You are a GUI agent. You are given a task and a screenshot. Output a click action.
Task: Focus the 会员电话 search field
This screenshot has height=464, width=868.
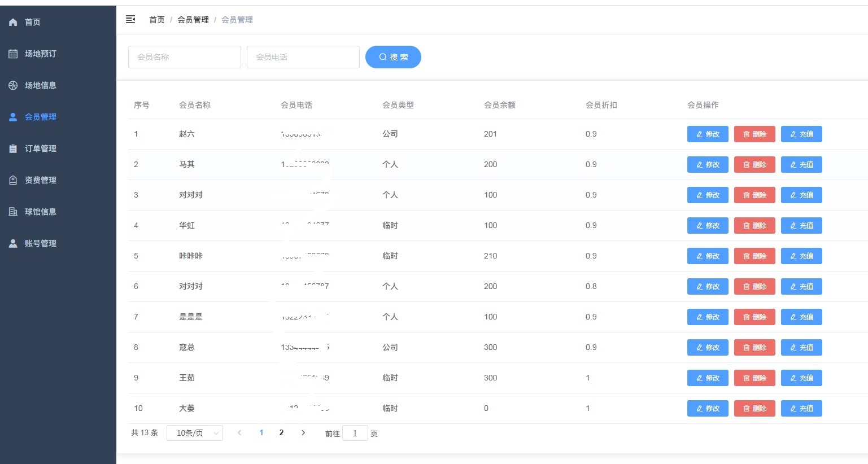tap(303, 57)
